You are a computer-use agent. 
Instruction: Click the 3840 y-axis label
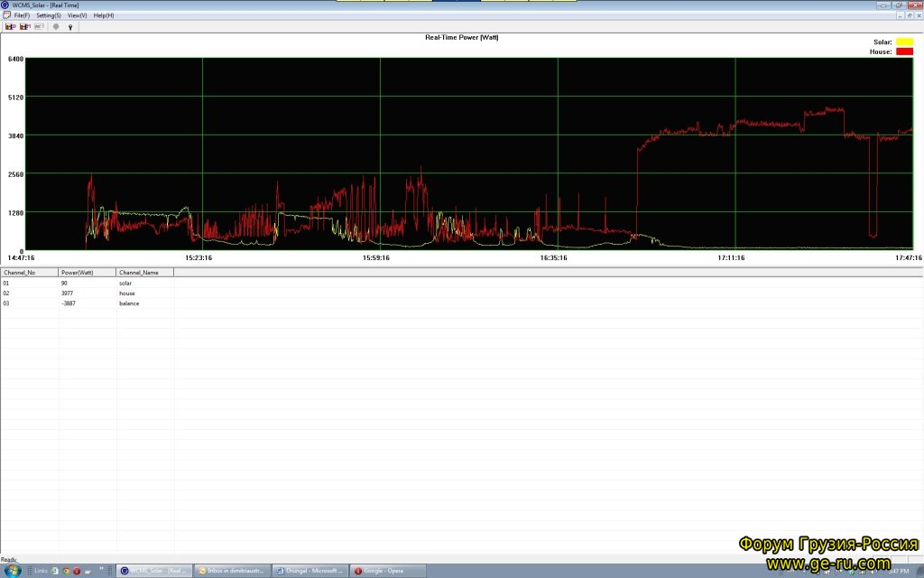pyautogui.click(x=16, y=135)
